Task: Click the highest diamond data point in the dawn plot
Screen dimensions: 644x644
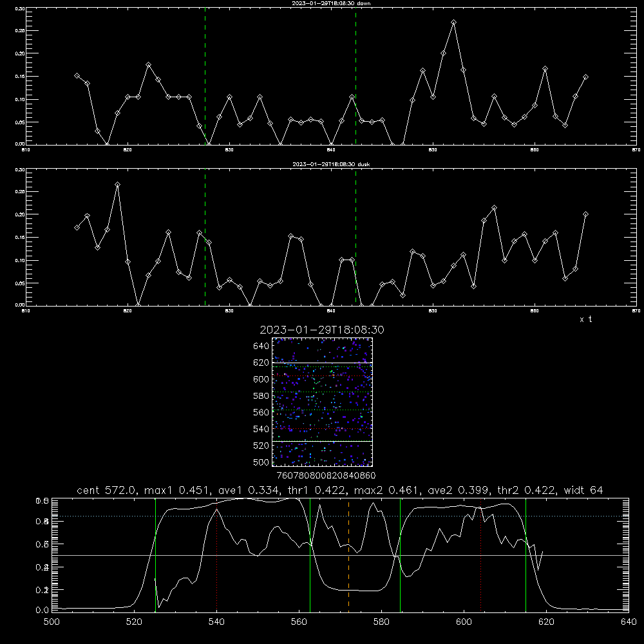Action: (x=453, y=22)
